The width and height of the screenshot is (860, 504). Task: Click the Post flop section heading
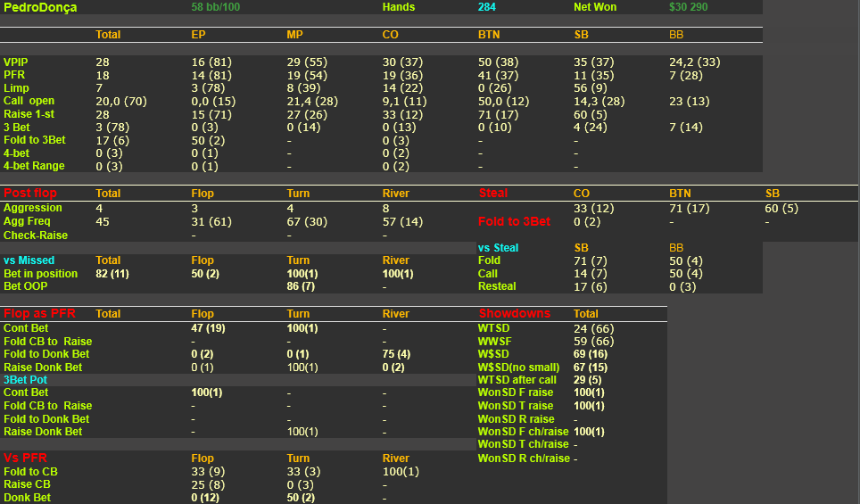[x=30, y=193]
